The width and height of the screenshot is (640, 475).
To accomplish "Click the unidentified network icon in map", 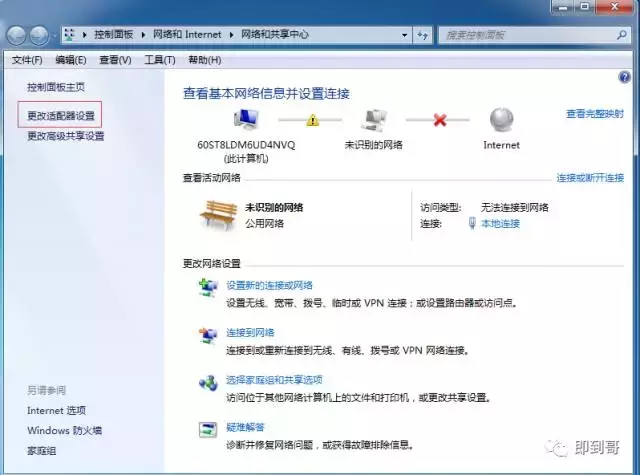I will pos(373,120).
